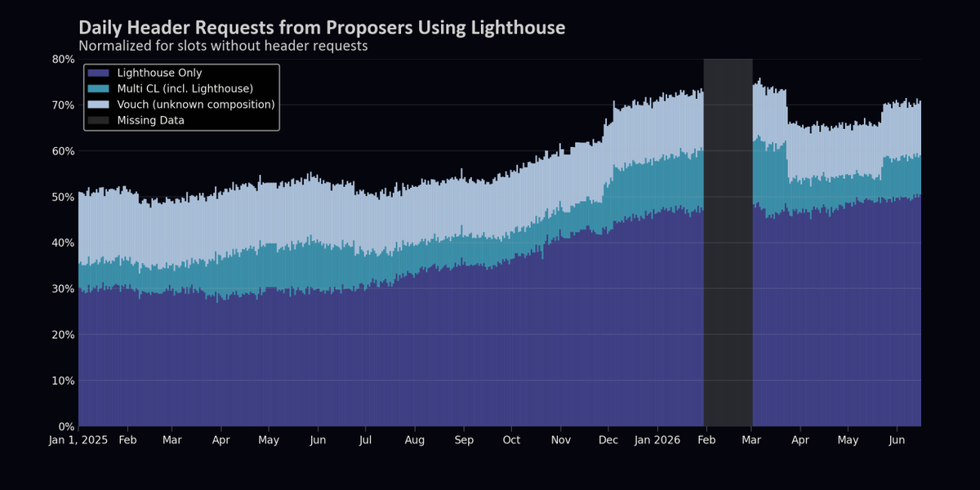The width and height of the screenshot is (980, 490).
Task: Click the 'Jan 1, 2025' x-axis label
Action: tap(78, 440)
